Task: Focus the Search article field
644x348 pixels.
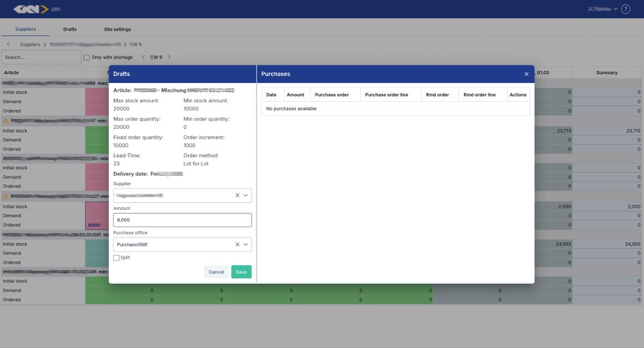Action: tap(41, 57)
